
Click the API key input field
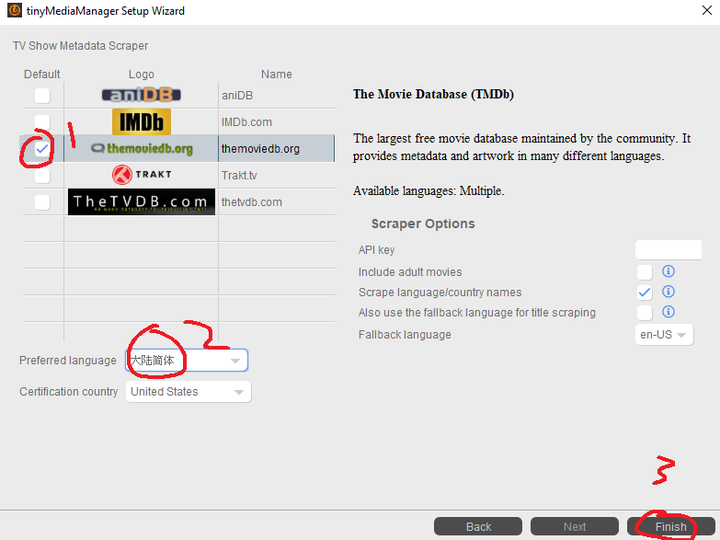click(668, 250)
